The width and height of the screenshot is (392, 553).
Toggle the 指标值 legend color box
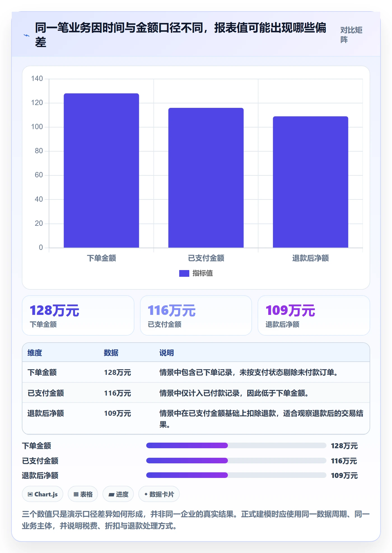(184, 273)
